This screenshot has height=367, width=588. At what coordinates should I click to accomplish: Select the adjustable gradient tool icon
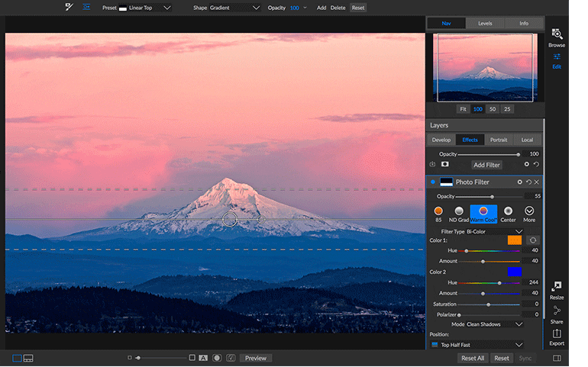click(x=86, y=7)
